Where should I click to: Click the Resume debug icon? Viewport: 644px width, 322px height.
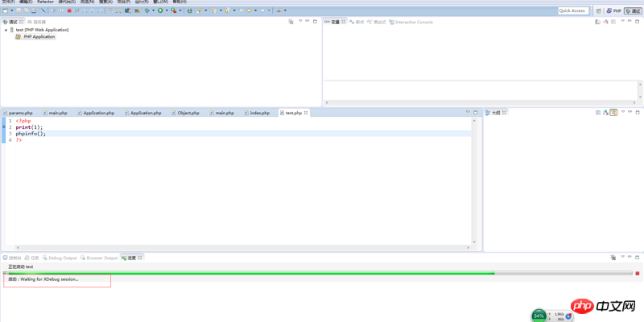(54, 10)
